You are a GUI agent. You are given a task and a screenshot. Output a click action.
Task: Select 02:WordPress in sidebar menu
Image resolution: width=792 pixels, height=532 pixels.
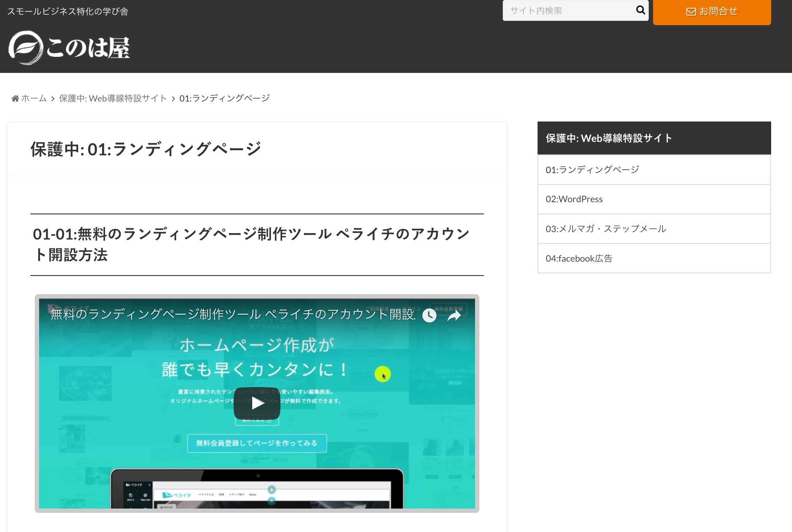tap(654, 199)
